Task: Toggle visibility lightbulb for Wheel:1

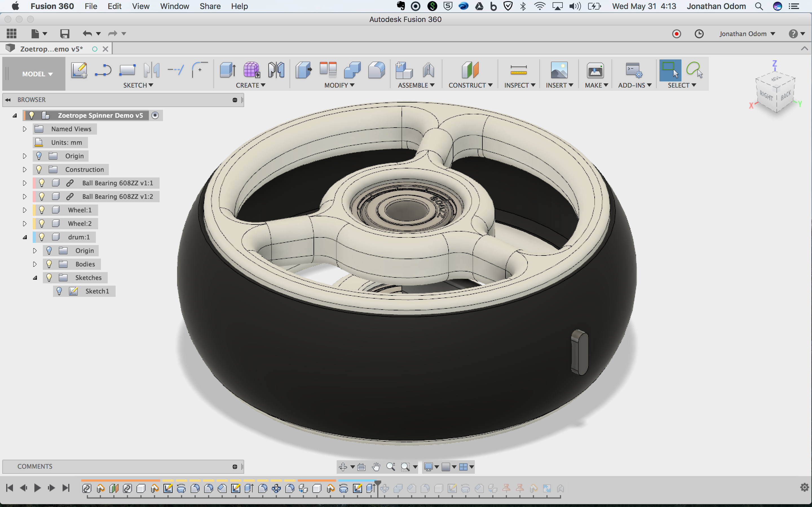Action: point(42,210)
